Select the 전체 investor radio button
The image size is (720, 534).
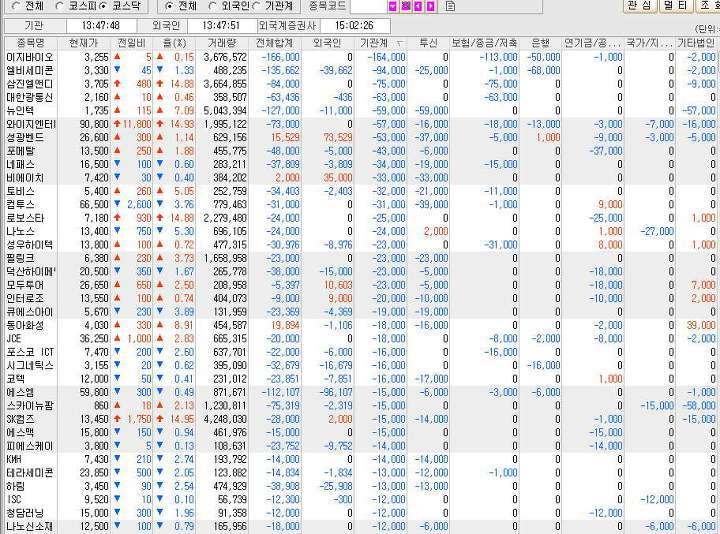[169, 6]
